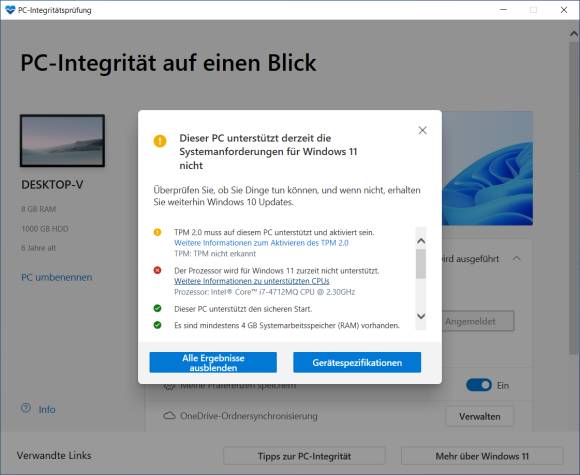The width and height of the screenshot is (580, 475).
Task: Click the Windows 11 bloom image
Action: coord(488,168)
